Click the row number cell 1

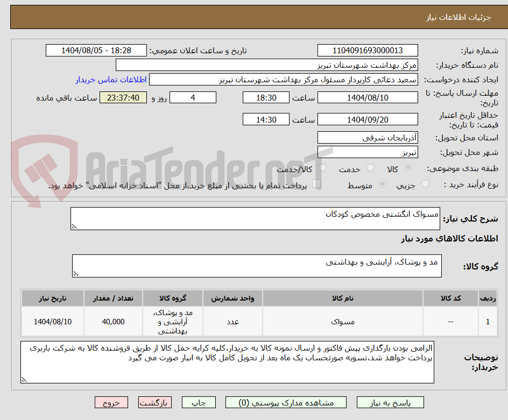488,322
